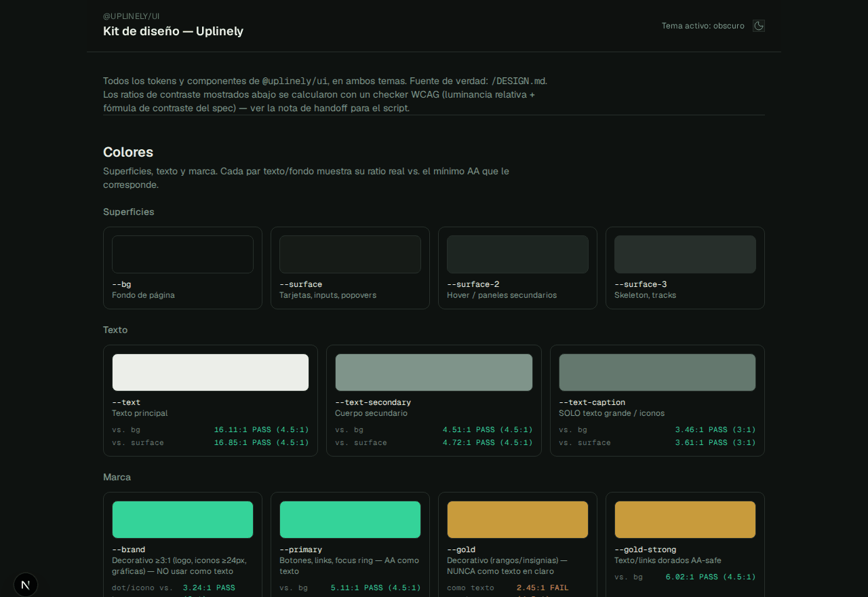Click the "SOLO texto grande / iconos" description
Image resolution: width=868 pixels, height=597 pixels.
612,413
